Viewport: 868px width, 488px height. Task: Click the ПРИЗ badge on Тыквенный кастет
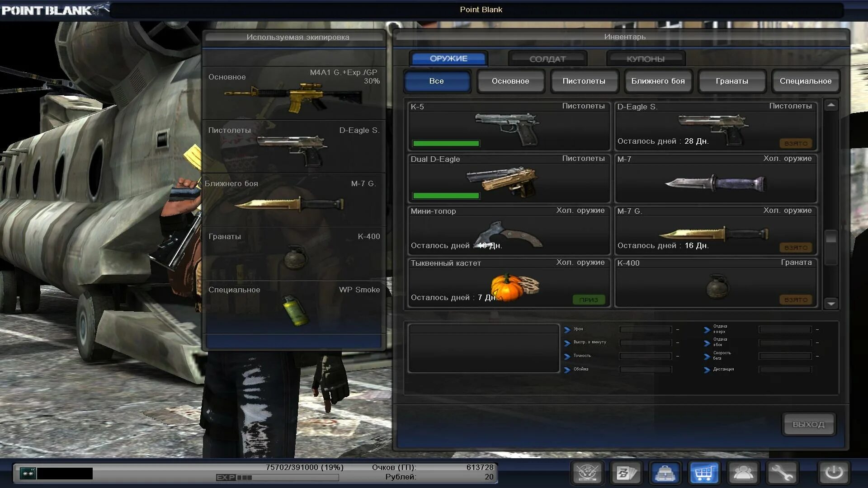pos(589,300)
